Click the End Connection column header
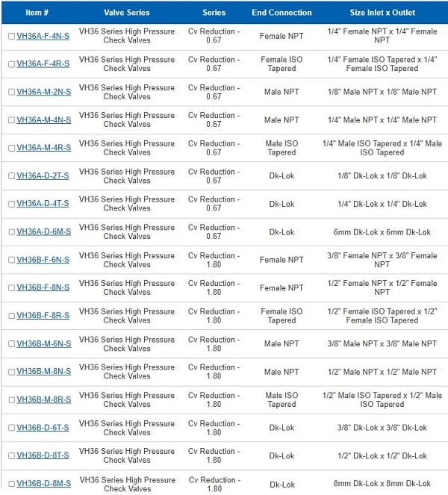The width and height of the screenshot is (448, 495). (281, 13)
